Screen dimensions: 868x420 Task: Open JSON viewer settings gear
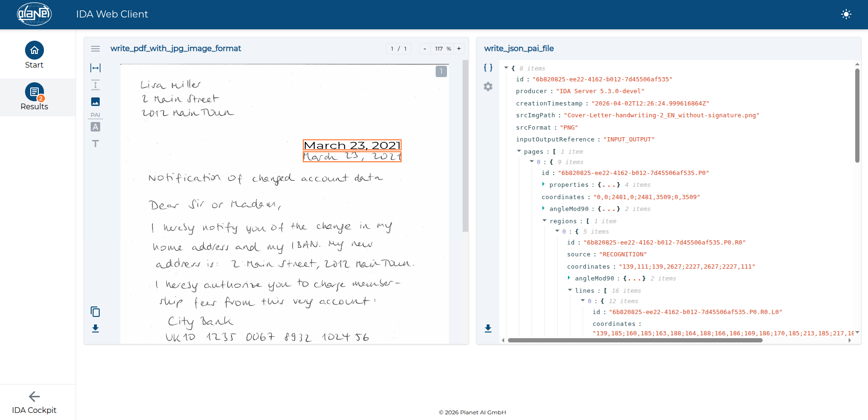[488, 87]
